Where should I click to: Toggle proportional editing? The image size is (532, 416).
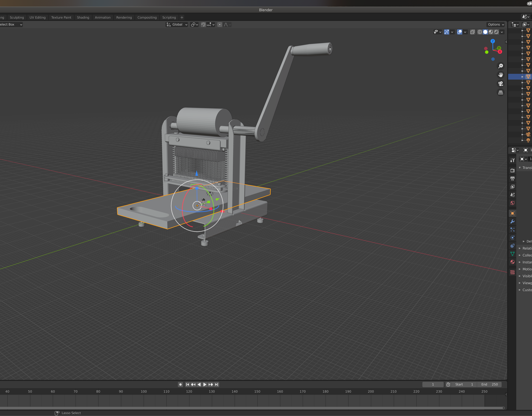(220, 25)
